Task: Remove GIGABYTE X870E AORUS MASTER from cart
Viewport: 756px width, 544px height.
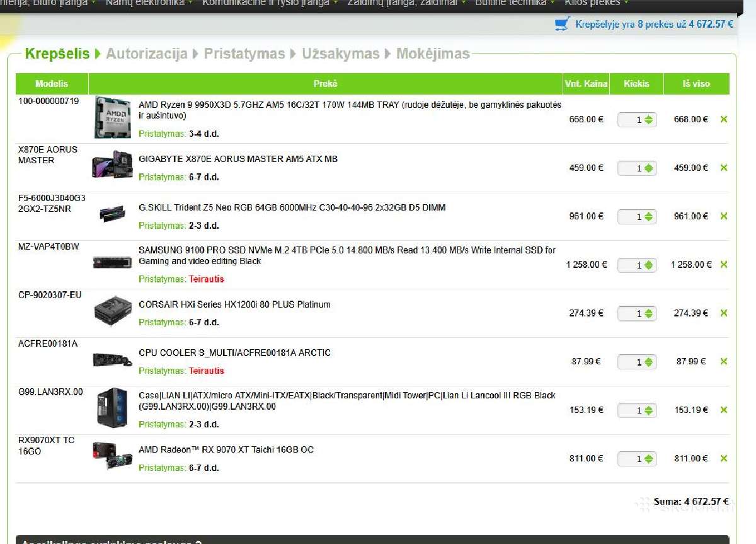Action: [x=723, y=168]
